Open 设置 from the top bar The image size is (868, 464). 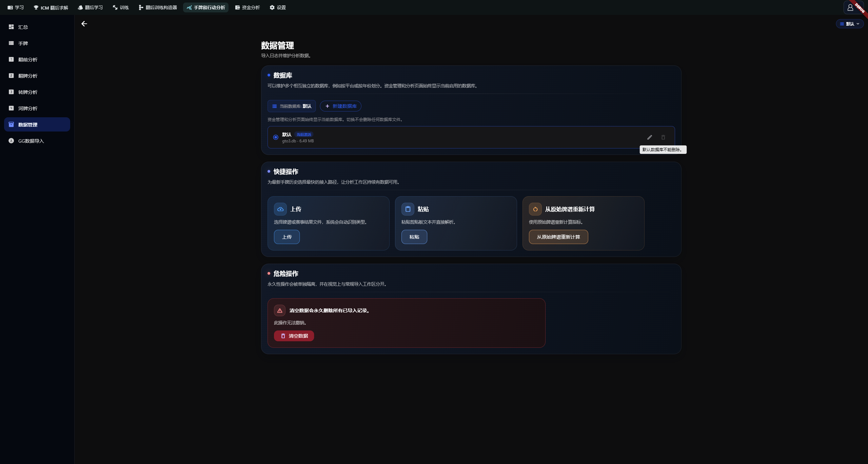point(278,7)
